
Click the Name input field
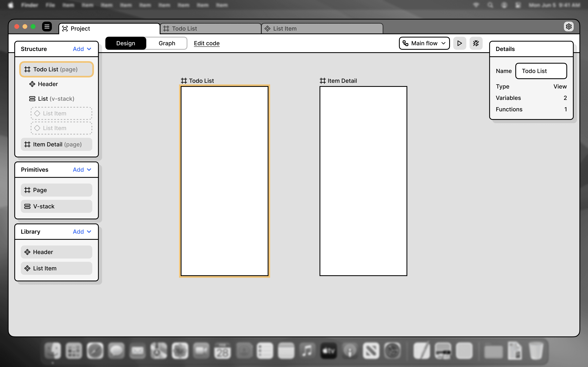click(x=541, y=71)
